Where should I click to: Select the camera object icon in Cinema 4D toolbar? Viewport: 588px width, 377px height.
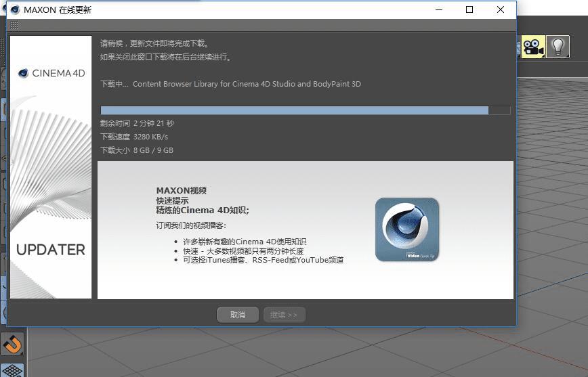pos(533,47)
